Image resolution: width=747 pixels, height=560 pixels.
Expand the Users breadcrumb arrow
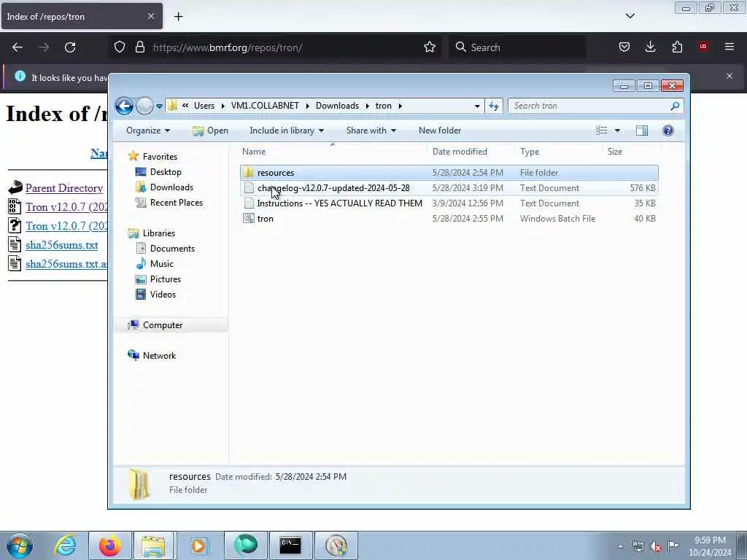(x=223, y=106)
